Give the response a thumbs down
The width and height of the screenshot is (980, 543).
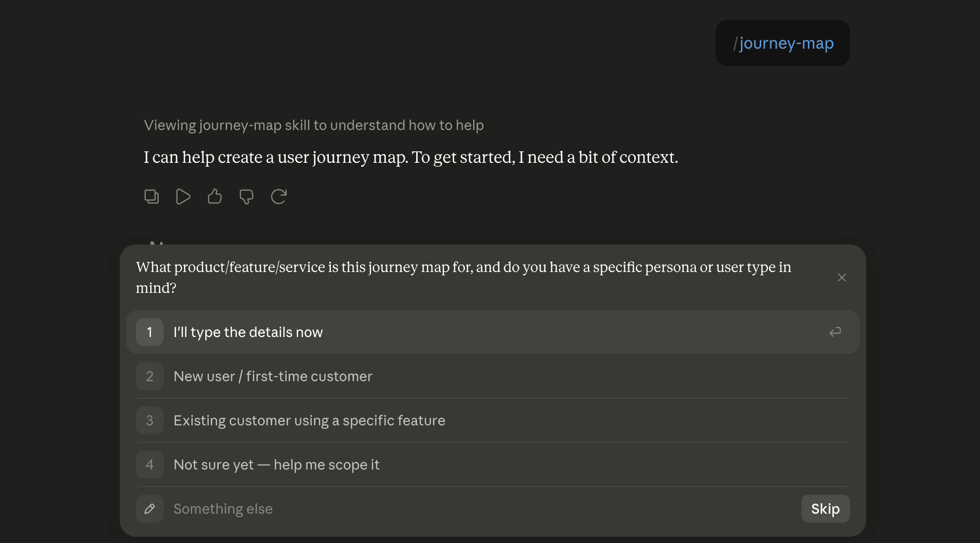click(246, 197)
